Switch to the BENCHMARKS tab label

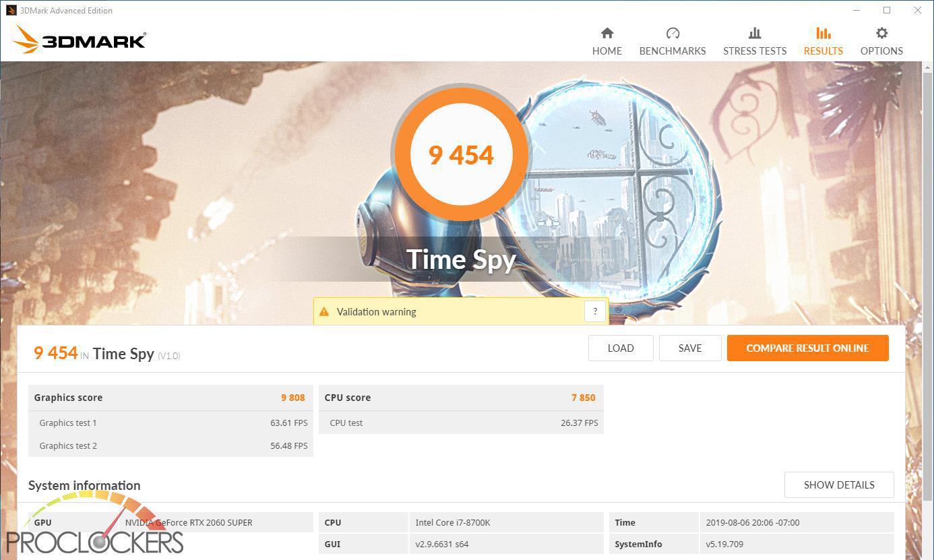pyautogui.click(x=673, y=51)
